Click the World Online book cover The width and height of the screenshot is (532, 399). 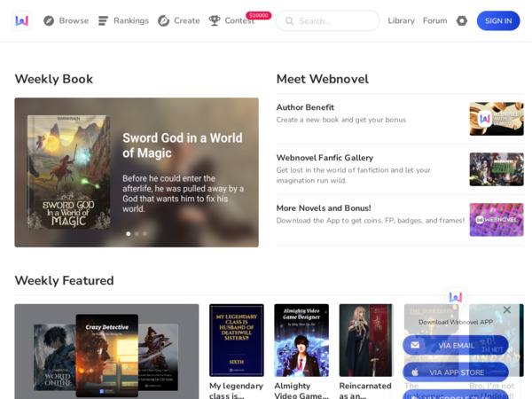click(x=54, y=357)
